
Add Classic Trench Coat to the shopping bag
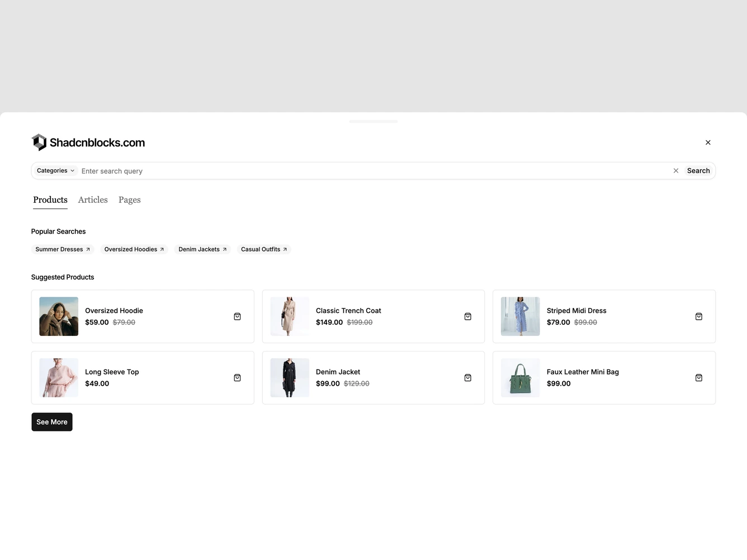coord(468,317)
